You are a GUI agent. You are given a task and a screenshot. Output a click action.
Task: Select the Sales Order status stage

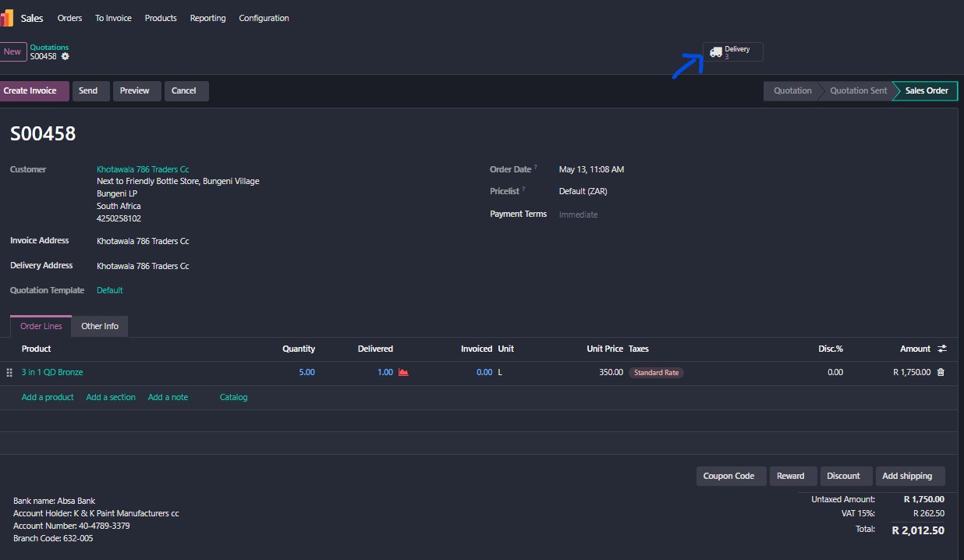(927, 90)
